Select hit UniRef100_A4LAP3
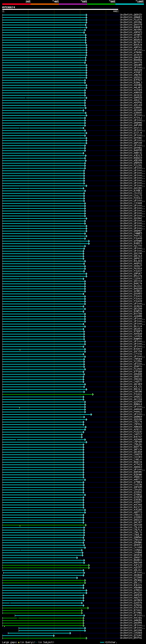 [131, 87]
